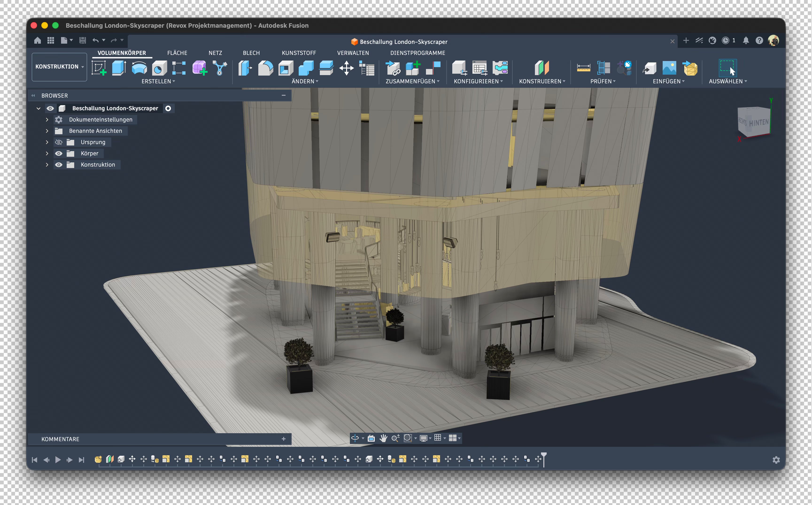Click the Look At icon in navigation bar

(371, 438)
